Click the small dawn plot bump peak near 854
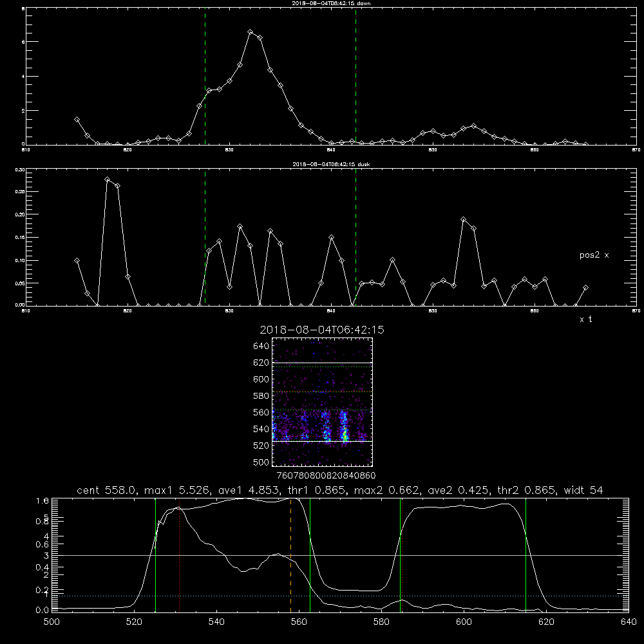Screen dimensions: 644x644 tap(473, 126)
